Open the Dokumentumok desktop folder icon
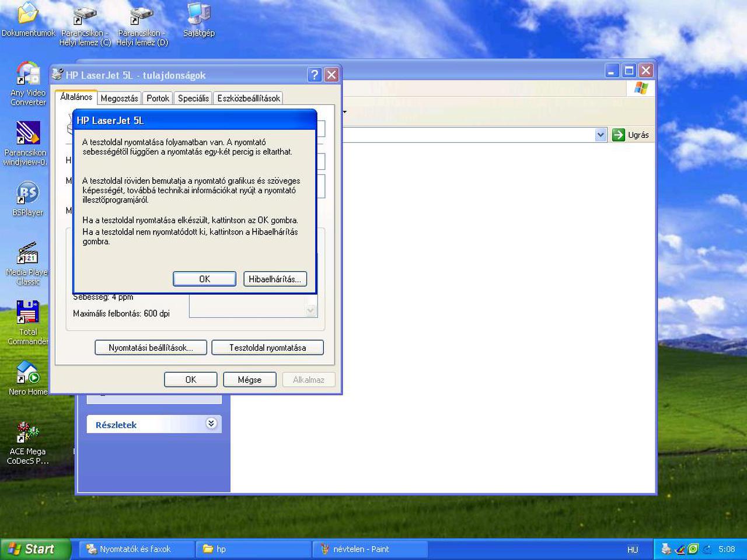747x560 pixels. click(x=27, y=14)
